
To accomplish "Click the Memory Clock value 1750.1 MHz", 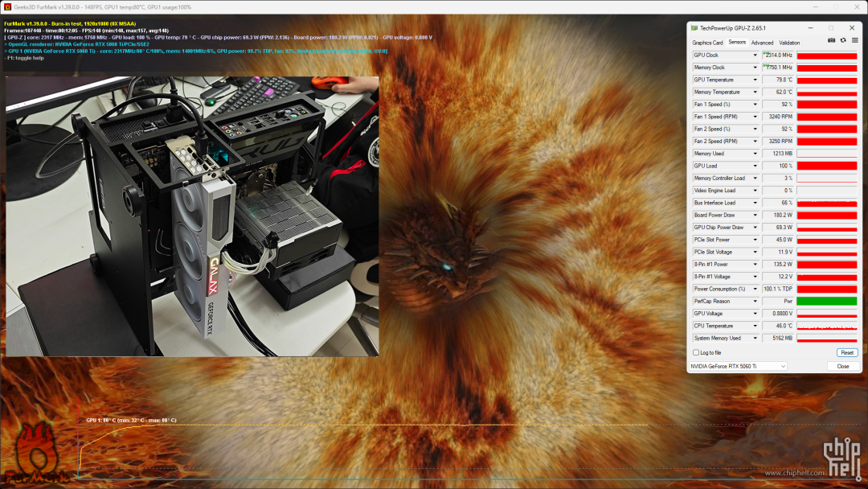I will tap(778, 68).
